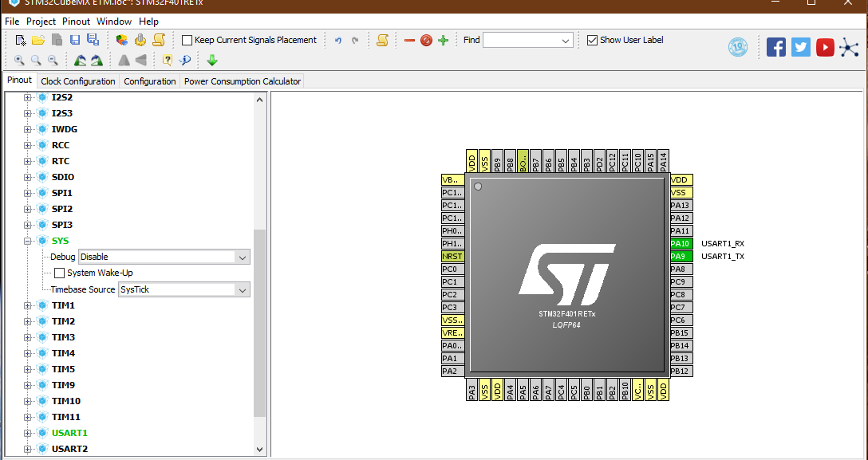Click the 10-year anniversary badge icon
Image resolution: width=868 pixels, height=460 pixels.
pyautogui.click(x=738, y=48)
